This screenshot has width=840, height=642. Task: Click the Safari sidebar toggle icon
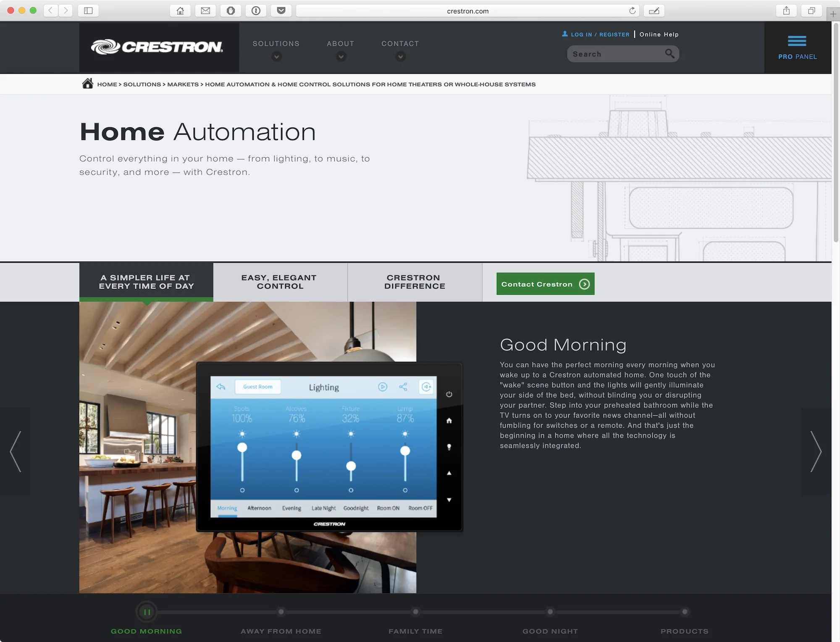[88, 11]
